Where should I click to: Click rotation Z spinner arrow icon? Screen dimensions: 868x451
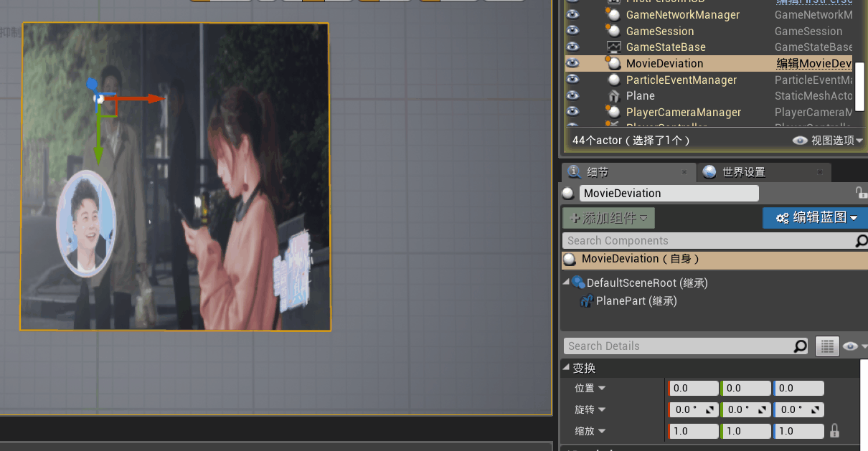tap(816, 409)
